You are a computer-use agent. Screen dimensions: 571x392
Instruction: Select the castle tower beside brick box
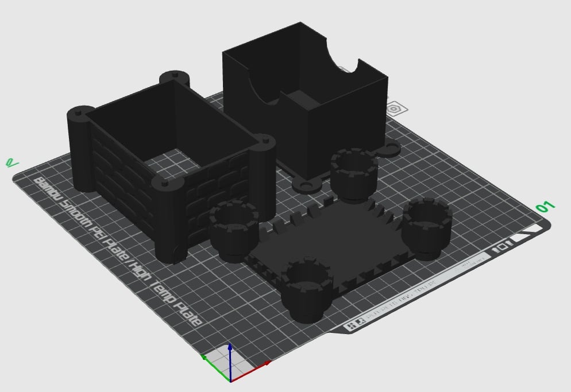pyautogui.click(x=234, y=231)
